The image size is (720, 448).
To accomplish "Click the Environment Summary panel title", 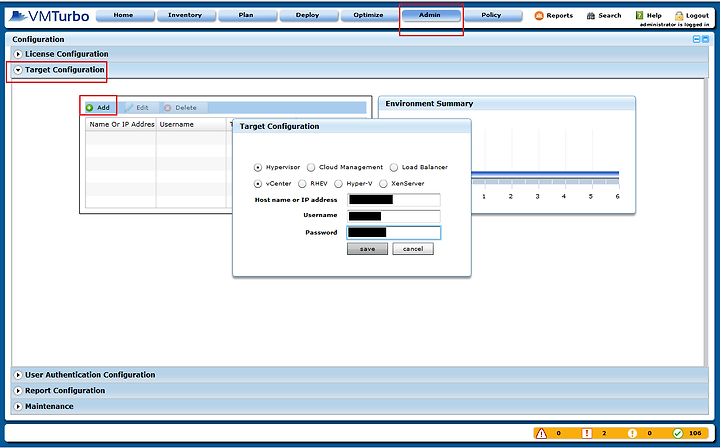I will [429, 104].
